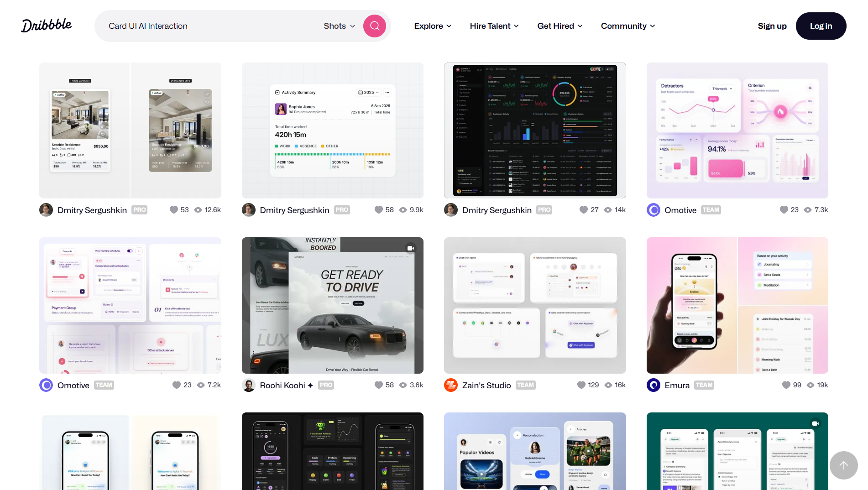Click the pink search magnifier button
Image resolution: width=868 pixels, height=490 pixels.
pyautogui.click(x=374, y=26)
